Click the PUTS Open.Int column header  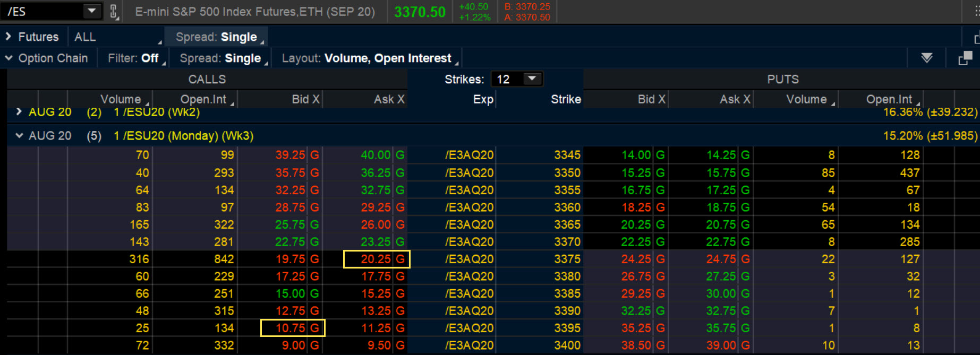(889, 99)
